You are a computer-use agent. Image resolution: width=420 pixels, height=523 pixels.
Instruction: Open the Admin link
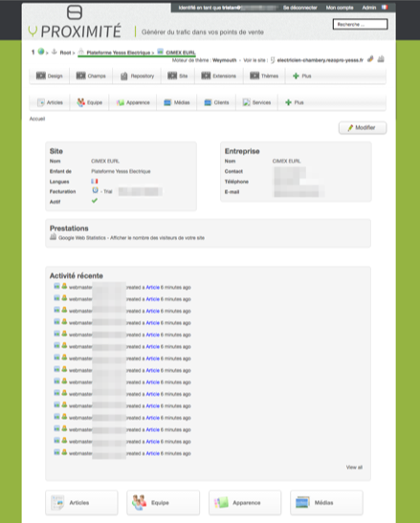click(x=369, y=8)
